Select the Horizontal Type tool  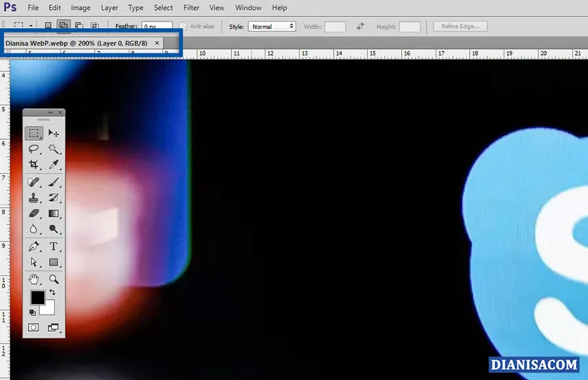(54, 246)
